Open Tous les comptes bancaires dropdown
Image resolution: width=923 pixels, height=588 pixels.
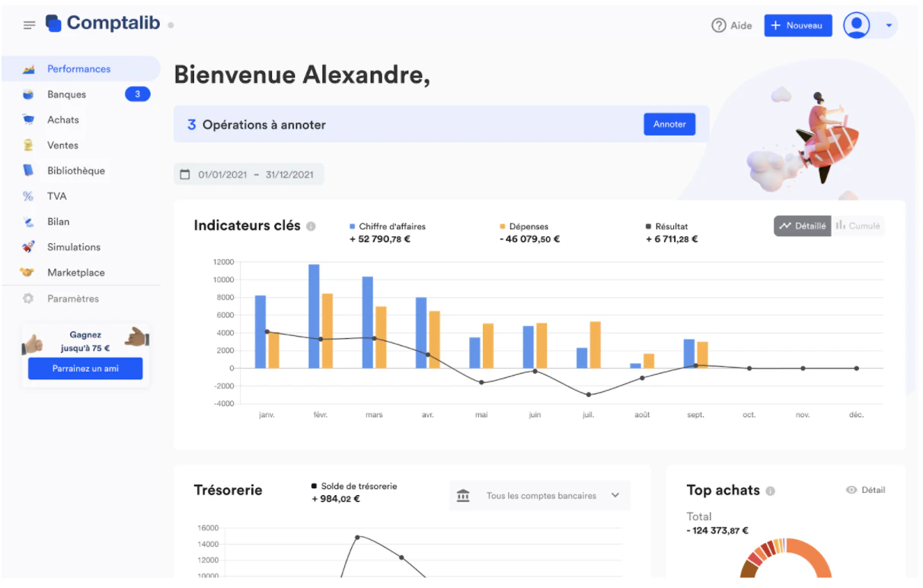540,496
